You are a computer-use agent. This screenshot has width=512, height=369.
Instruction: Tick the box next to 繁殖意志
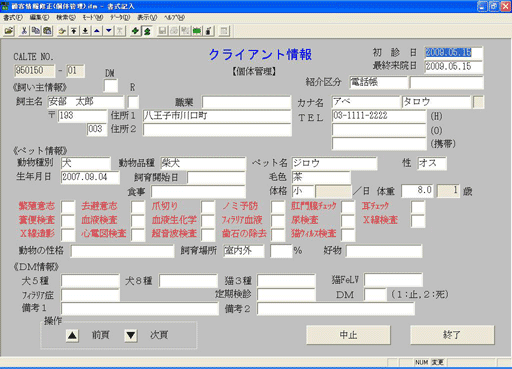tap(68, 207)
